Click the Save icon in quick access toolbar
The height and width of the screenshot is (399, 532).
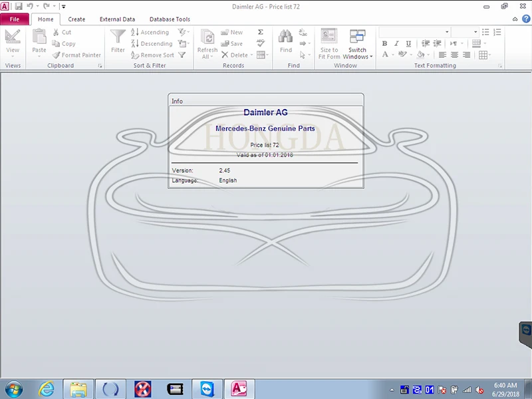click(19, 6)
